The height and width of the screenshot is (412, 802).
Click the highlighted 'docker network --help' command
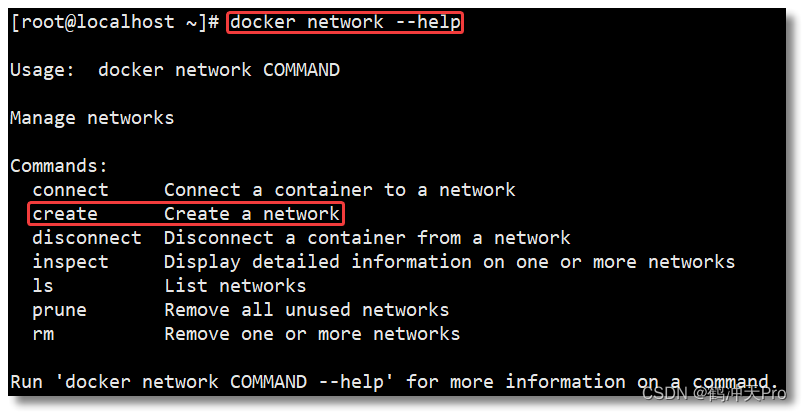pyautogui.click(x=345, y=22)
